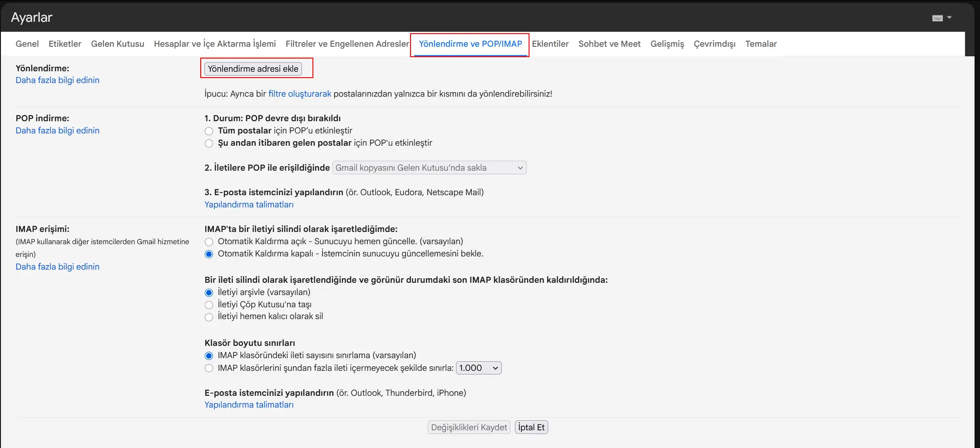Switch to the Genel tab
This screenshot has height=448, width=980.
point(27,44)
